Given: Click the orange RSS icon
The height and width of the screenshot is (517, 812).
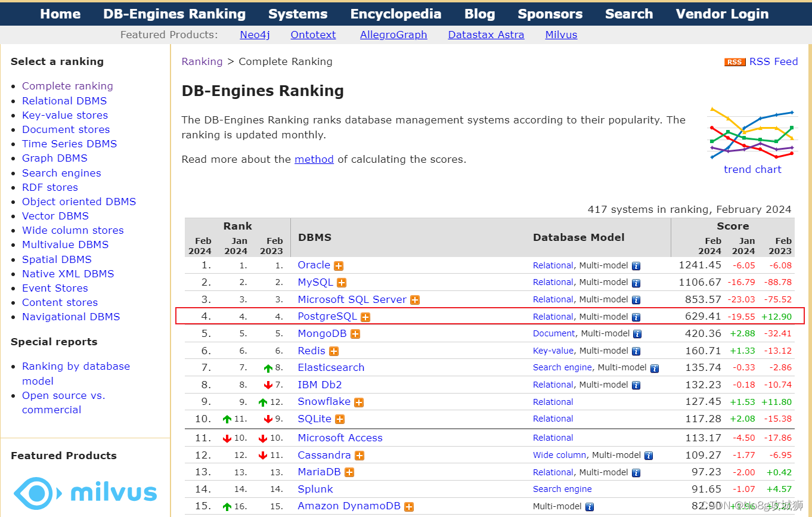Looking at the screenshot, I should click(x=735, y=62).
